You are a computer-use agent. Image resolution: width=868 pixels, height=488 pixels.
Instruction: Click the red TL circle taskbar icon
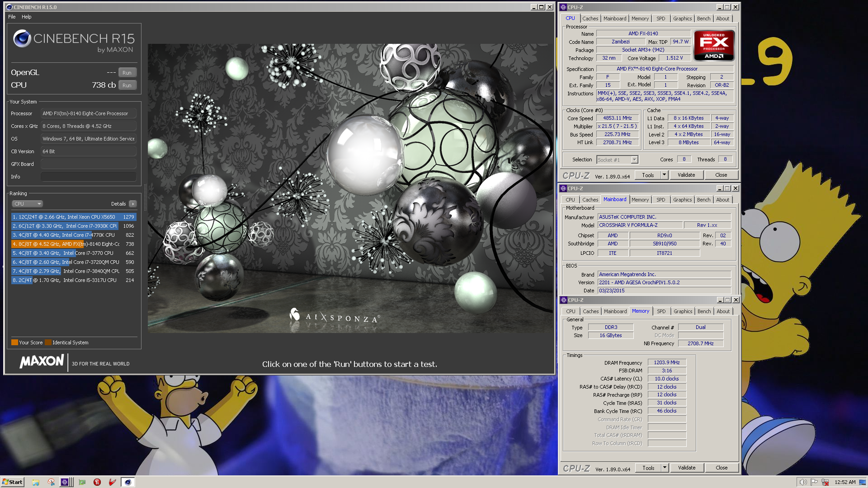[x=97, y=482]
